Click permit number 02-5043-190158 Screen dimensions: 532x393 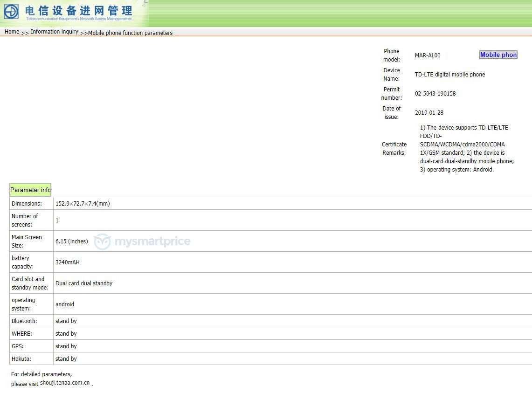click(x=435, y=94)
